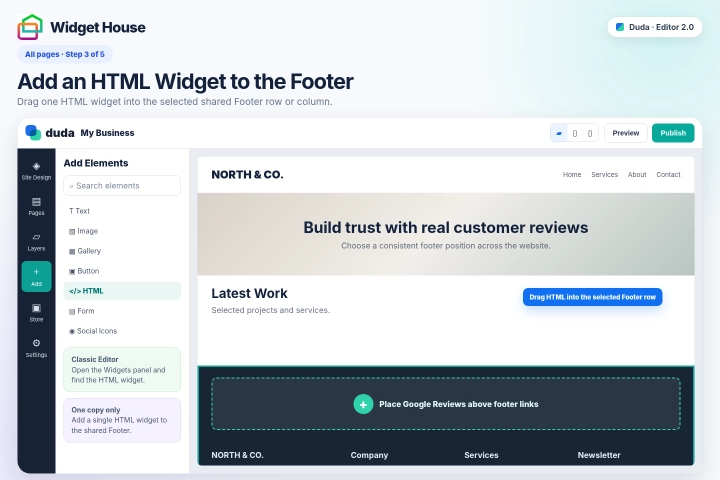
Task: Click the Search elements field
Action: point(122,186)
